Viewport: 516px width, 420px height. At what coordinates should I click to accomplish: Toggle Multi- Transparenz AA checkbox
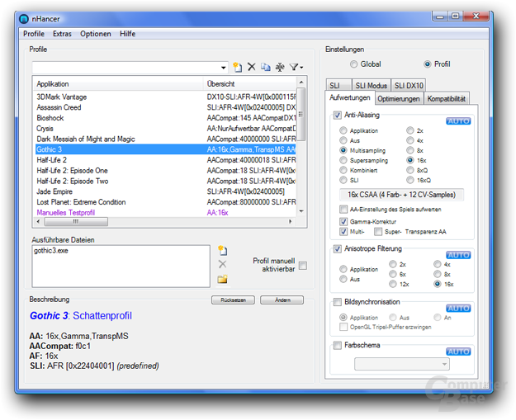343,232
